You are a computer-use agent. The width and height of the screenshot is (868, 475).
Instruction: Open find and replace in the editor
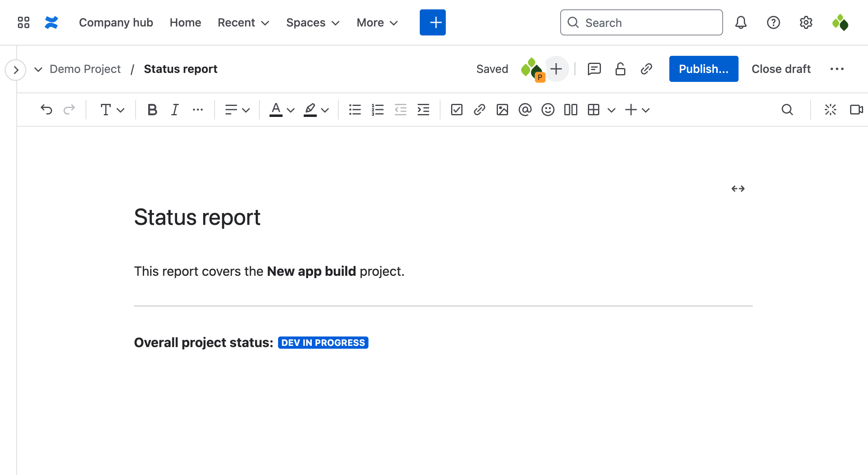point(787,110)
